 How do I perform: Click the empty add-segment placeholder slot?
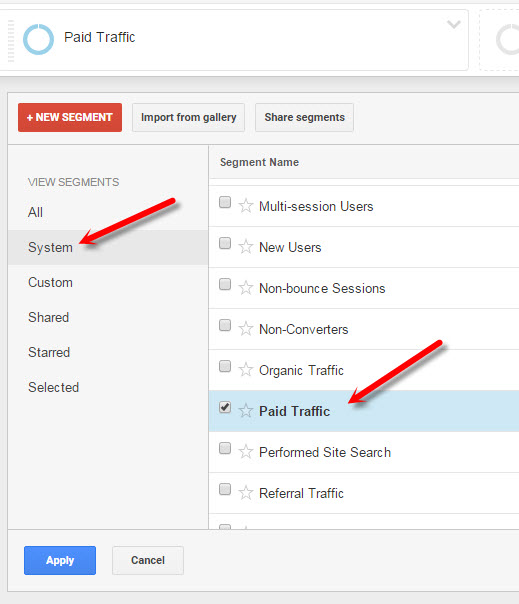click(499, 40)
